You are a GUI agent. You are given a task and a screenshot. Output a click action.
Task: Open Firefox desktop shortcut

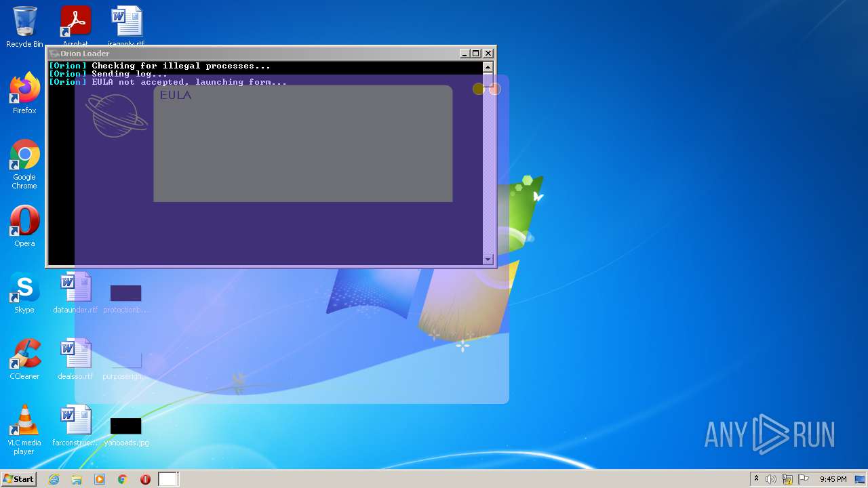tap(24, 94)
